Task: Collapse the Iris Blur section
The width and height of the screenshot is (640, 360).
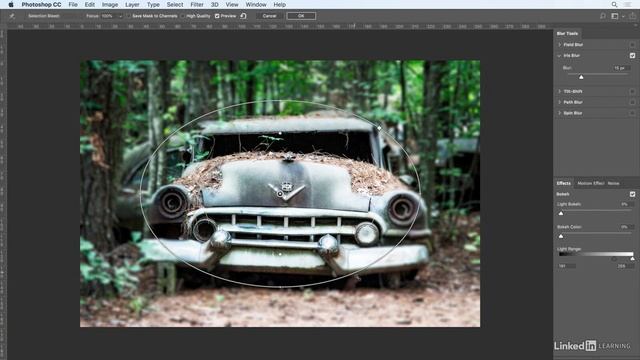Action: click(559, 56)
